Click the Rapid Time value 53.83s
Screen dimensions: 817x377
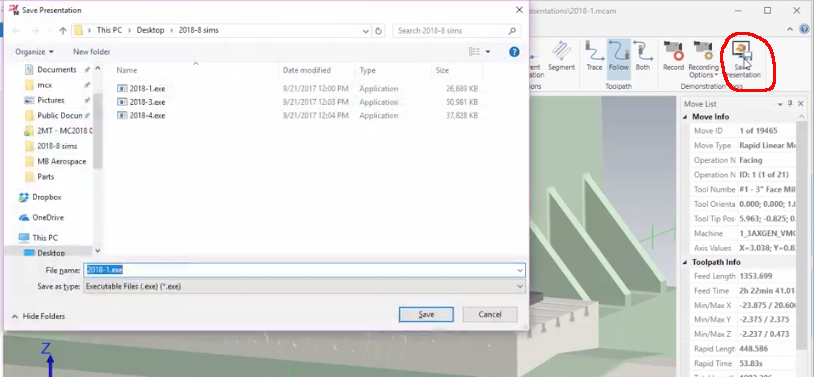[x=752, y=363]
